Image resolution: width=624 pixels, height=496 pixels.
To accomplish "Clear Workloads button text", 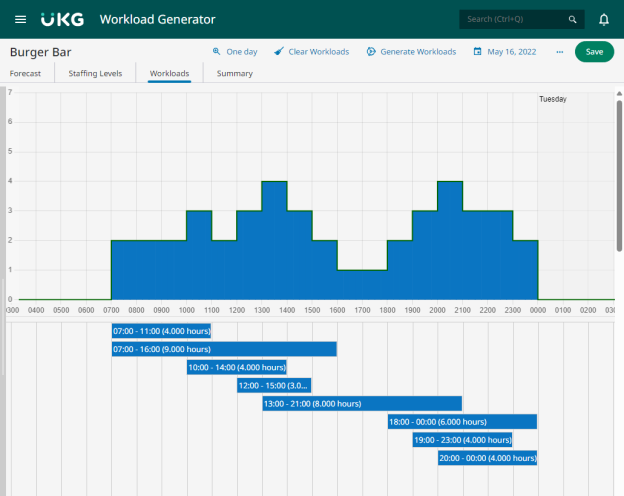I will [318, 52].
